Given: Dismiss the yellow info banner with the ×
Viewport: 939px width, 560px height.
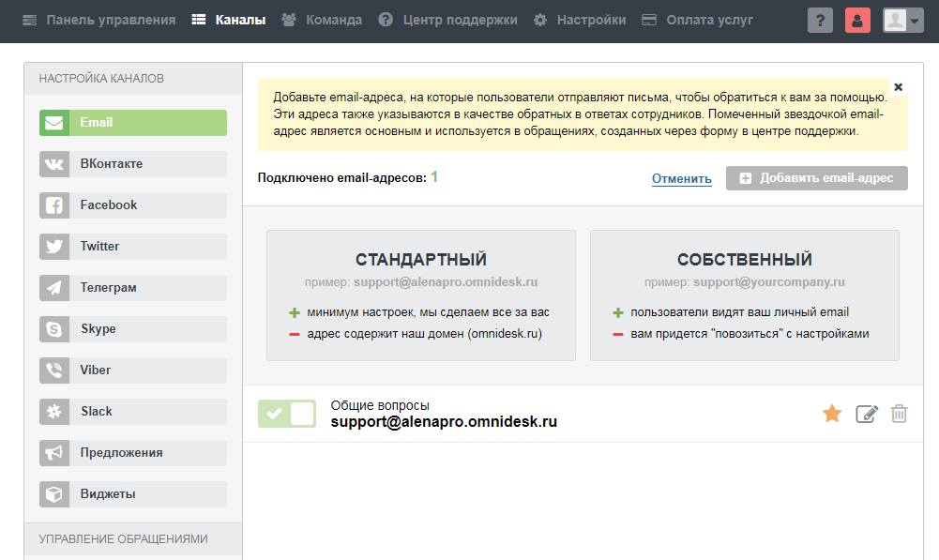Looking at the screenshot, I should point(898,86).
